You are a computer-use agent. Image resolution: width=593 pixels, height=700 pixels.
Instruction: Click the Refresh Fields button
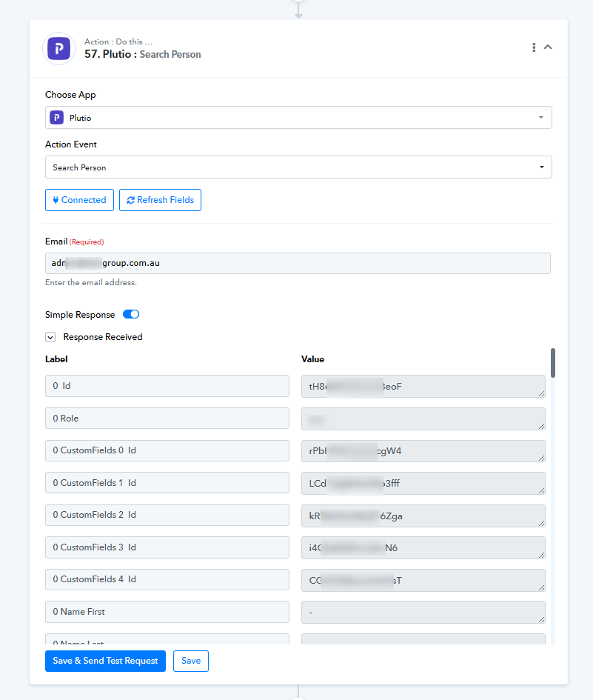[160, 200]
